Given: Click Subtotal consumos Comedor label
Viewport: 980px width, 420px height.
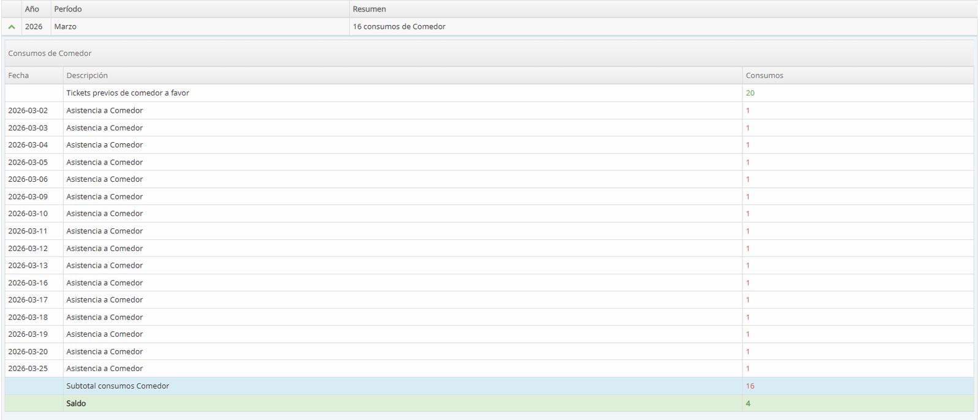Looking at the screenshot, I should click(x=118, y=386).
